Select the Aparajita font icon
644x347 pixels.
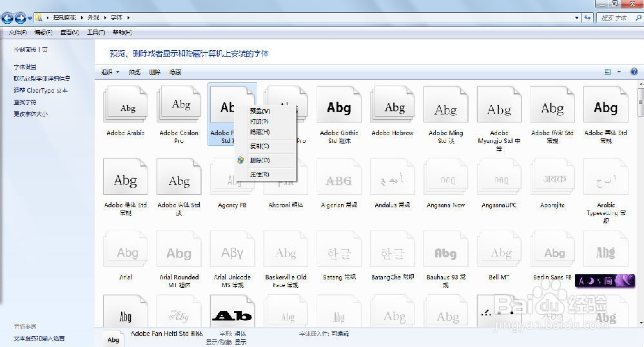pos(553,177)
